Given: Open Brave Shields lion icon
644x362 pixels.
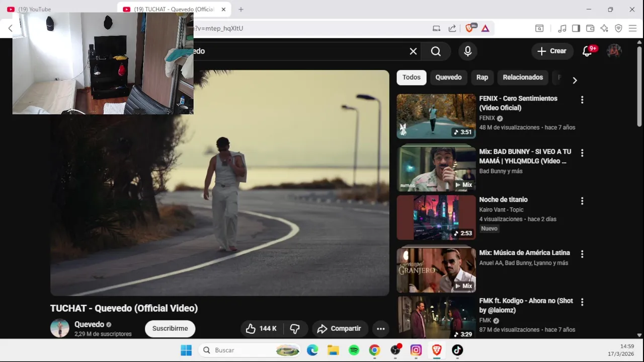Looking at the screenshot, I should pyautogui.click(x=470, y=28).
